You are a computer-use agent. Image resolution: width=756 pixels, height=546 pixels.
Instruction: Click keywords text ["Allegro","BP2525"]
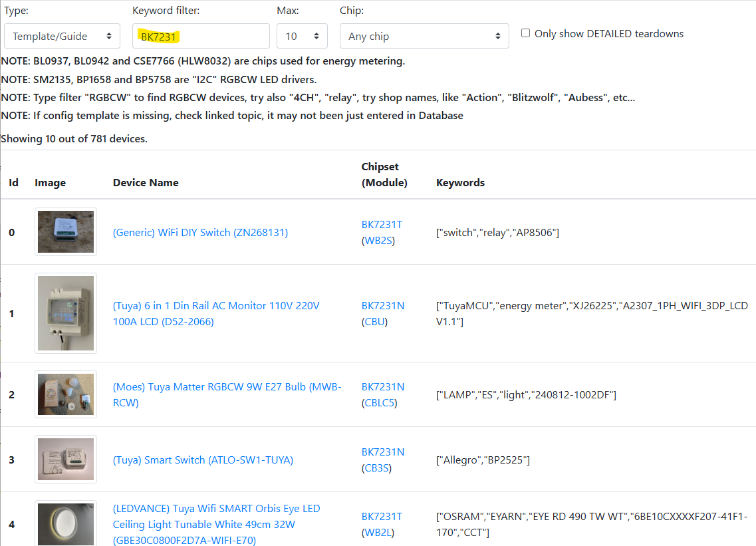point(483,460)
